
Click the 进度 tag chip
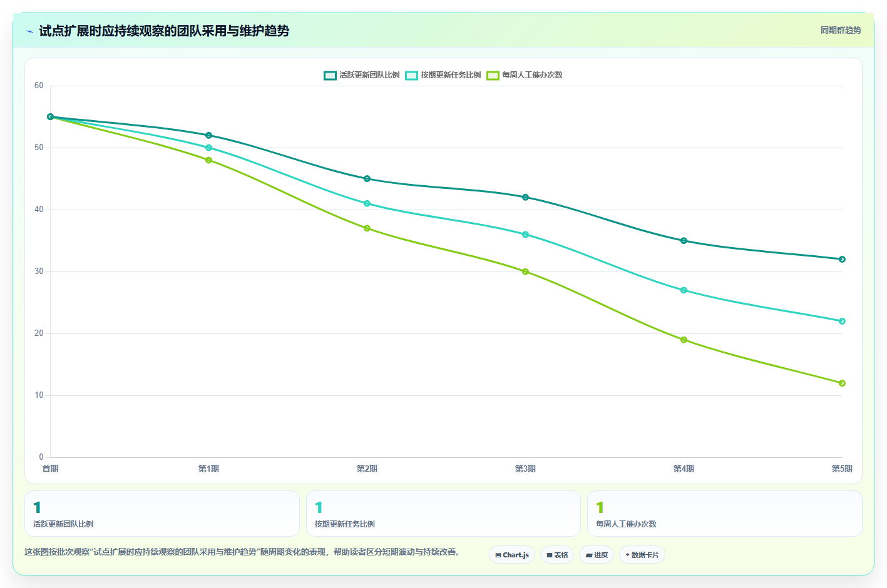(597, 555)
